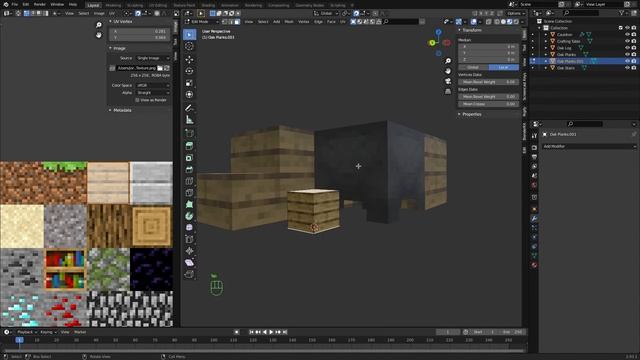Viewport: 640px width, 360px height.
Task: Switch to the Layout workspace tab
Action: [93, 5]
